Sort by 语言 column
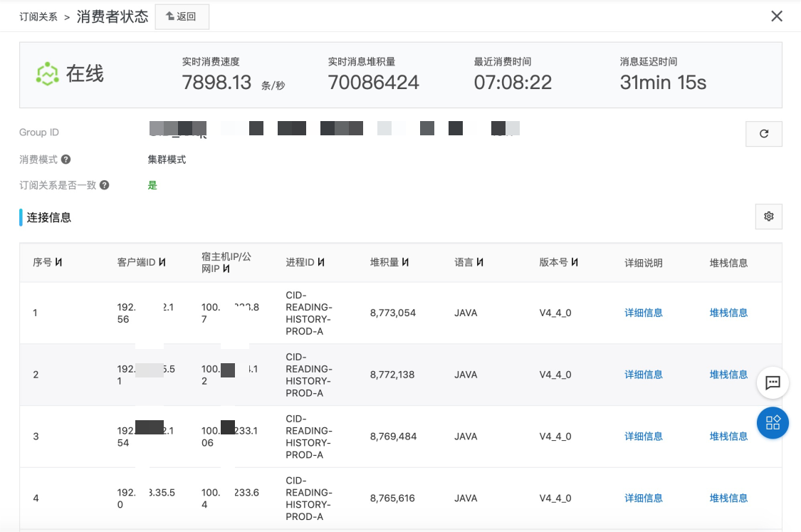Screen dimensions: 801x532 [x=480, y=262]
